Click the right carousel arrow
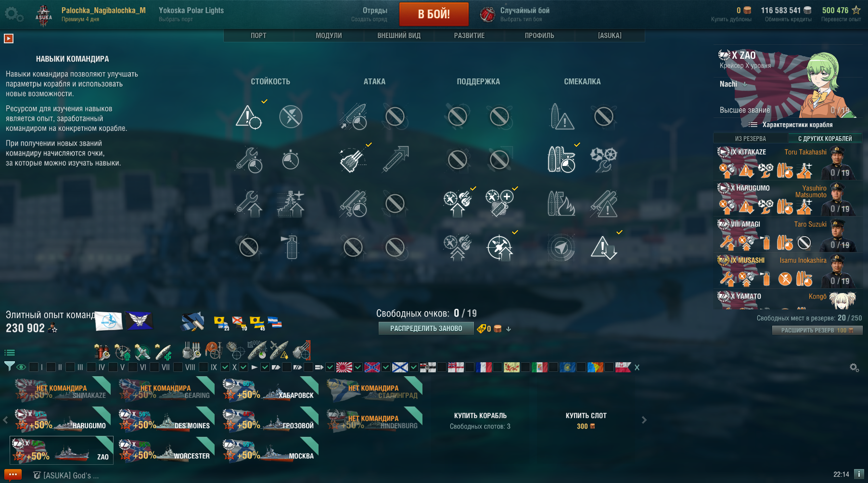The width and height of the screenshot is (868, 483). [644, 420]
